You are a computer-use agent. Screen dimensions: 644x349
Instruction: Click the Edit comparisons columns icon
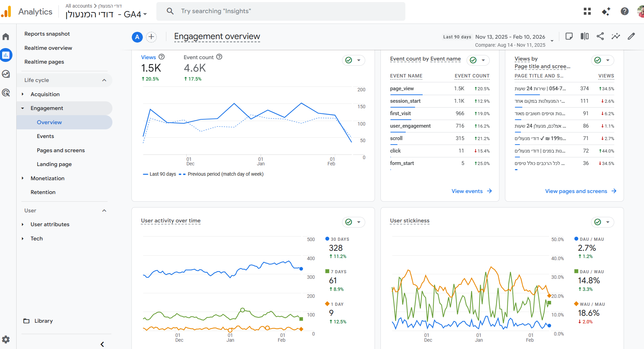click(585, 36)
